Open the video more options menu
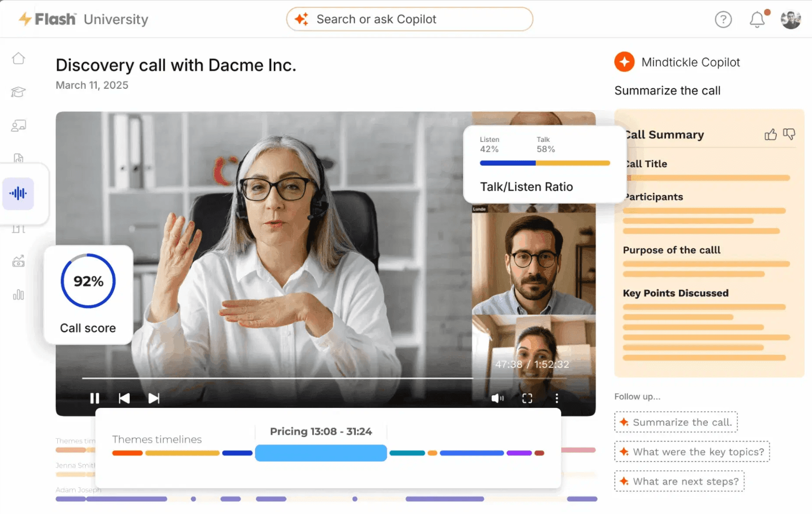 tap(557, 398)
